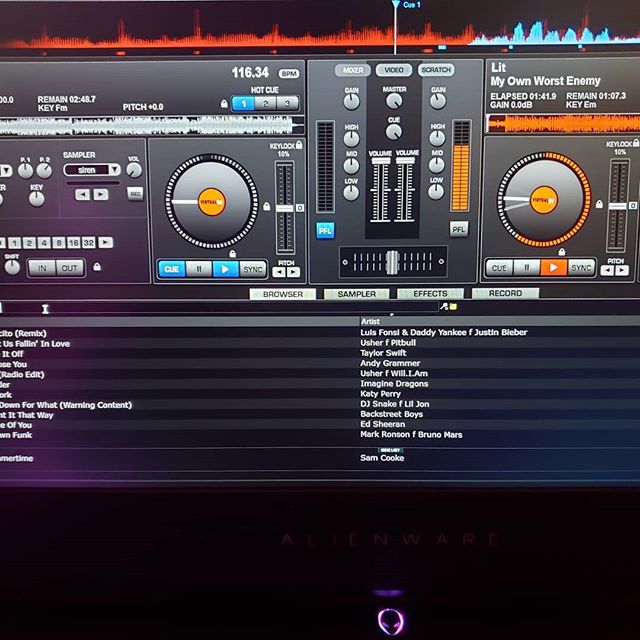Nudge right deck pitch up arrow
This screenshot has width=640, height=640.
[622, 270]
